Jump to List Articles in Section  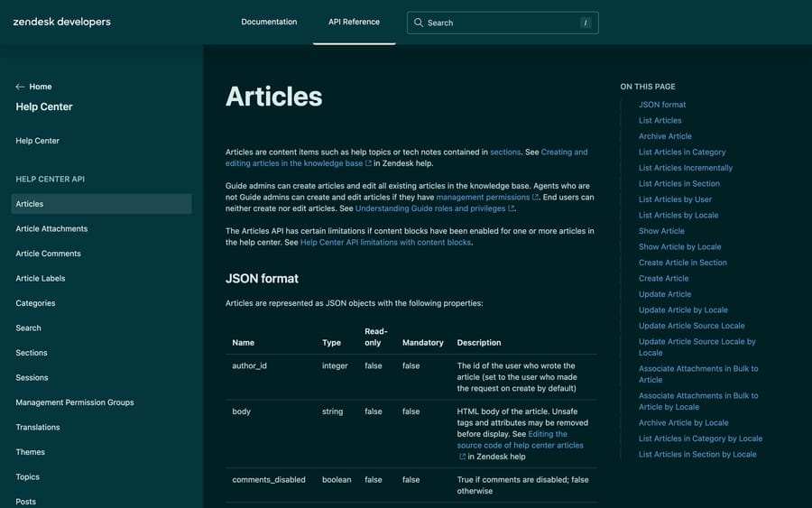point(678,184)
